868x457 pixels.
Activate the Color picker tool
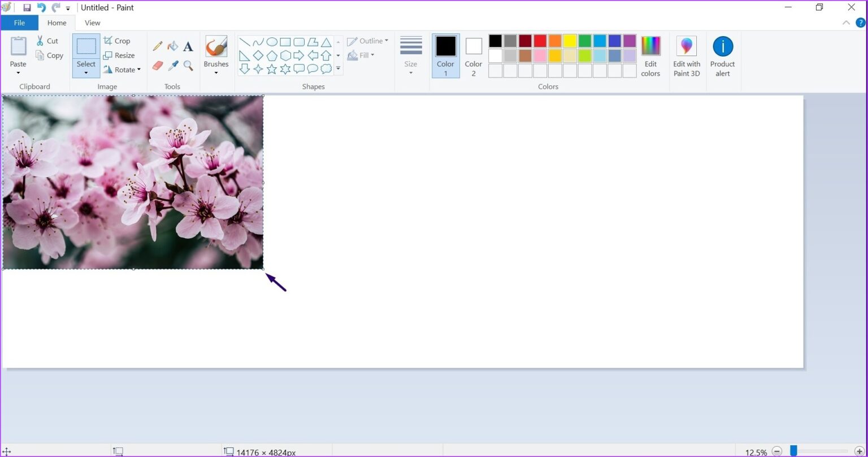pos(173,65)
